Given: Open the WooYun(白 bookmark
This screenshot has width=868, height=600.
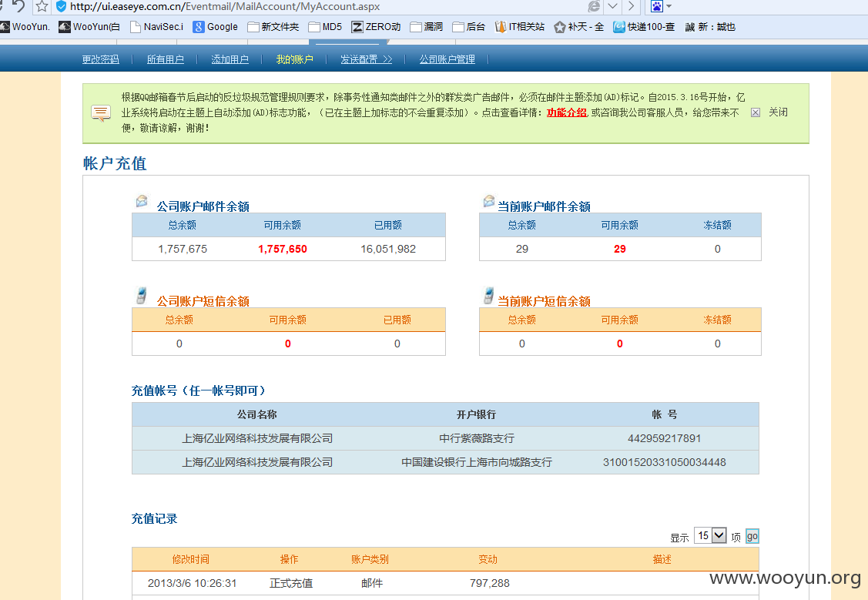Looking at the screenshot, I should click(x=89, y=26).
